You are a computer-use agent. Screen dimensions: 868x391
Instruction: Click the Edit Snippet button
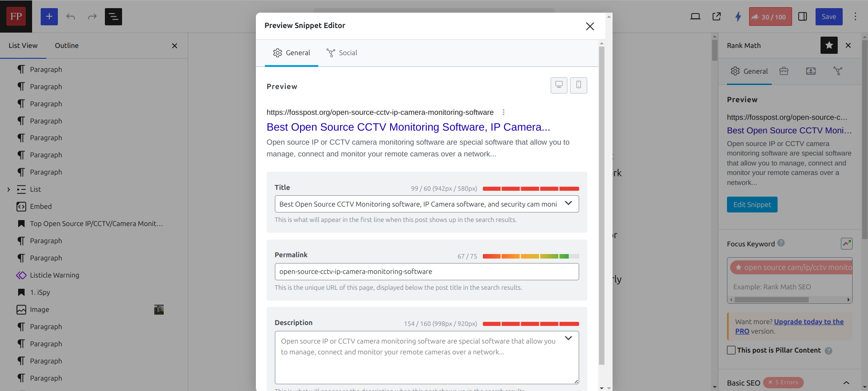click(752, 204)
